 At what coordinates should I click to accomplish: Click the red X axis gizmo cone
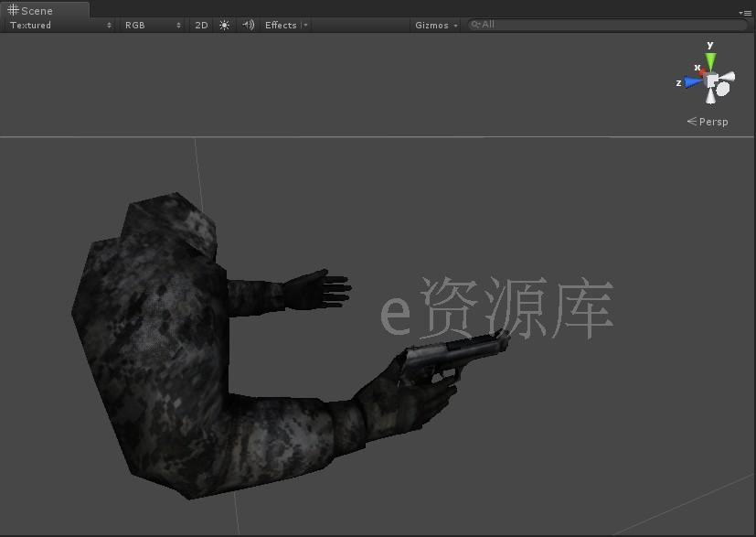click(x=703, y=72)
